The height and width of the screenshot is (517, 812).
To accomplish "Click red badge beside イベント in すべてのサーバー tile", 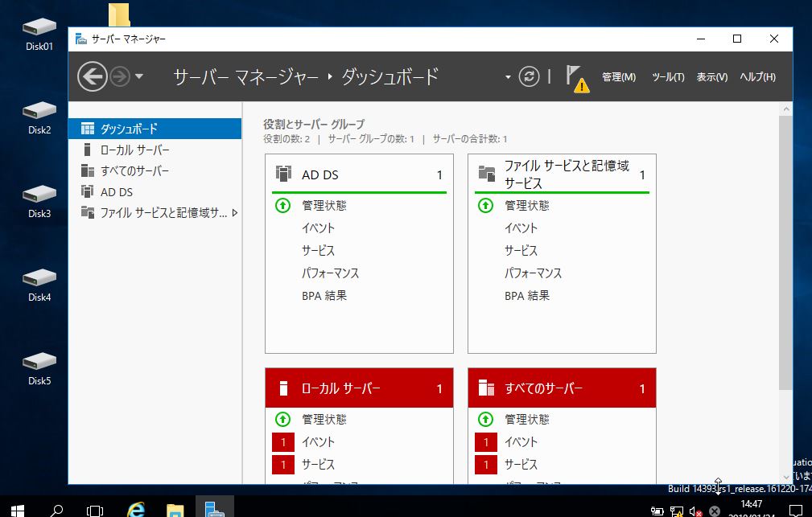I will point(486,442).
